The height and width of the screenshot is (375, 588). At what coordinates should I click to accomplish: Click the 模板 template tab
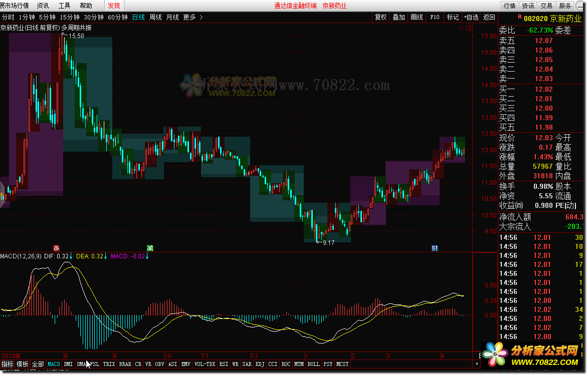coord(23,364)
